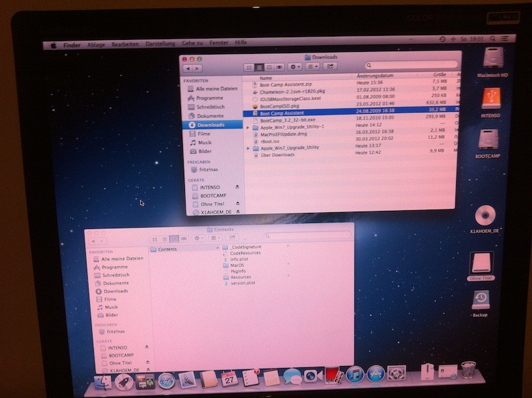Image resolution: width=532 pixels, height=398 pixels.
Task: Select Schreibtisch in Downloads window sidebar
Action: [x=209, y=106]
